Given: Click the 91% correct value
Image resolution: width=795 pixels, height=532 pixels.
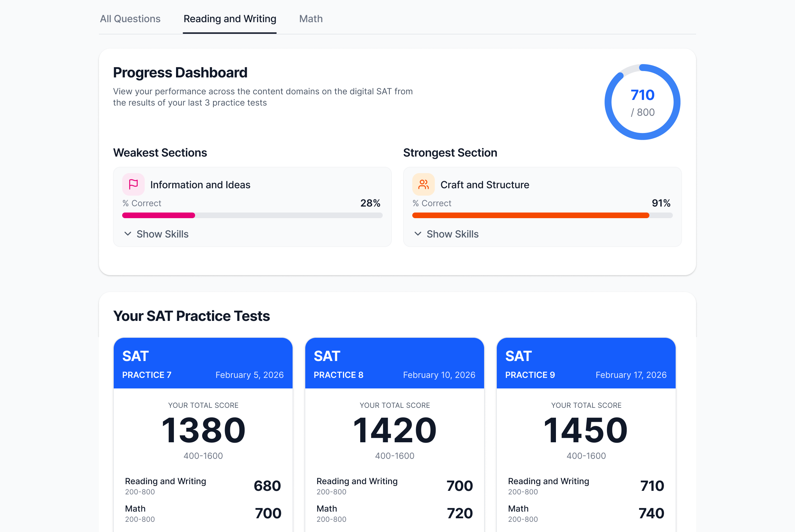Looking at the screenshot, I should pyautogui.click(x=661, y=203).
